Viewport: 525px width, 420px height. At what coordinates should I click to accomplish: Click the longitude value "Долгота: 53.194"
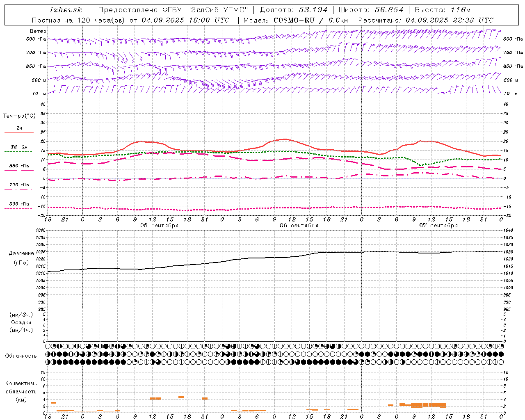point(294,10)
